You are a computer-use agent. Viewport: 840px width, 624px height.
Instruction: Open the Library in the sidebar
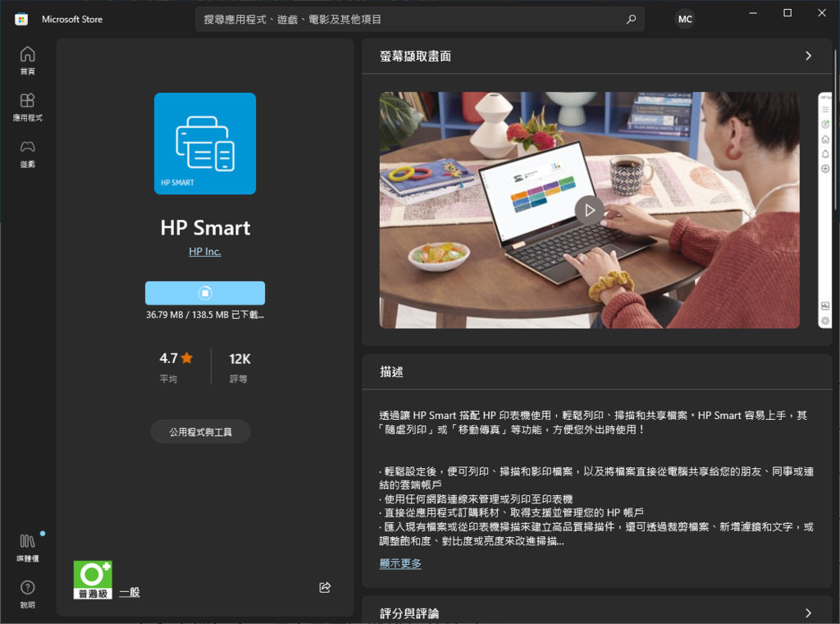click(x=27, y=548)
